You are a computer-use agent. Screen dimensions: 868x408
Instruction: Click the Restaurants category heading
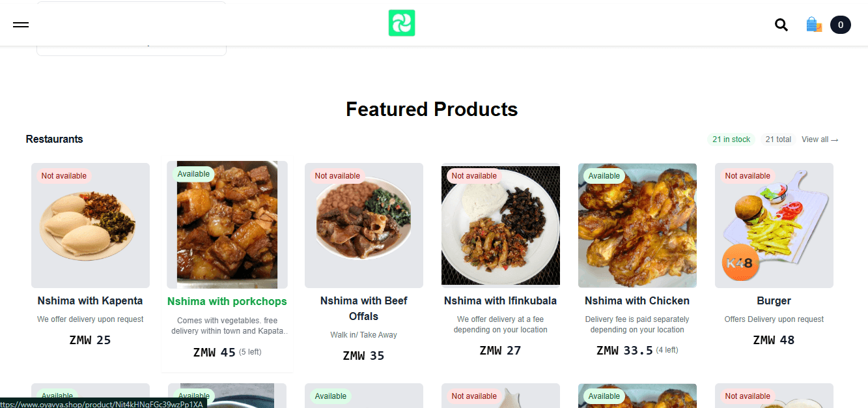coord(55,139)
